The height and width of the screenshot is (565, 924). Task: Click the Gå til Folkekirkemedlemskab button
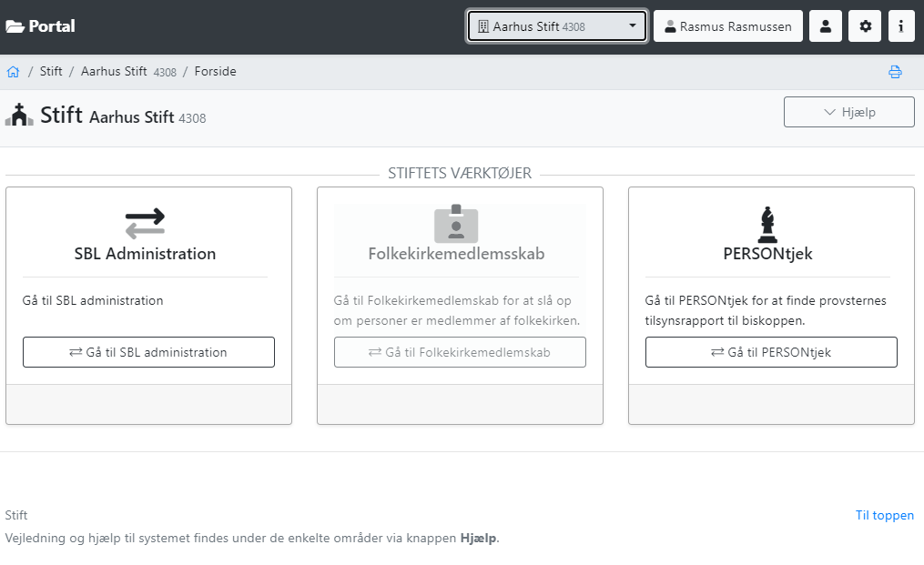[x=460, y=352]
